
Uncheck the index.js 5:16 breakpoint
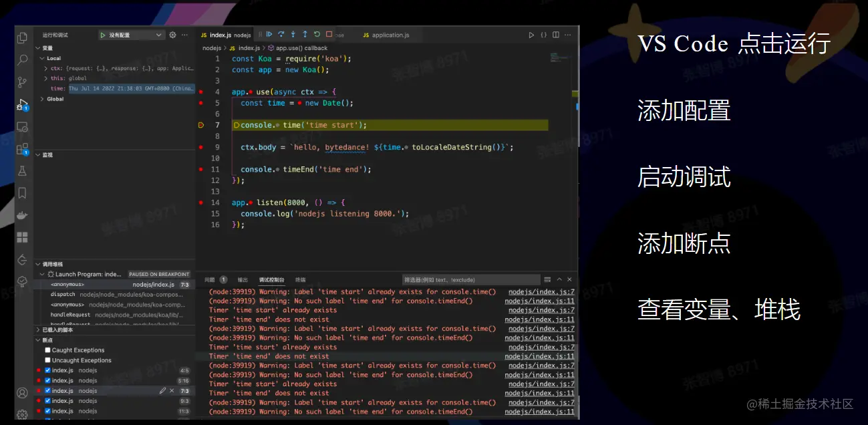[x=48, y=381]
